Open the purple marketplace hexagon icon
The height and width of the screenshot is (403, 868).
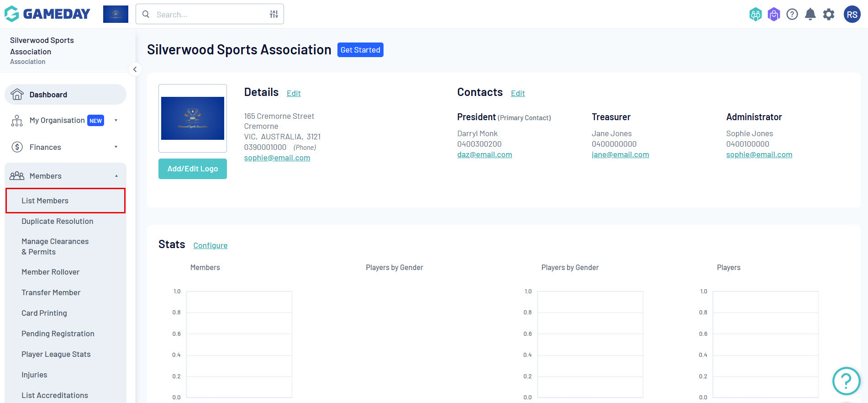pyautogui.click(x=774, y=15)
